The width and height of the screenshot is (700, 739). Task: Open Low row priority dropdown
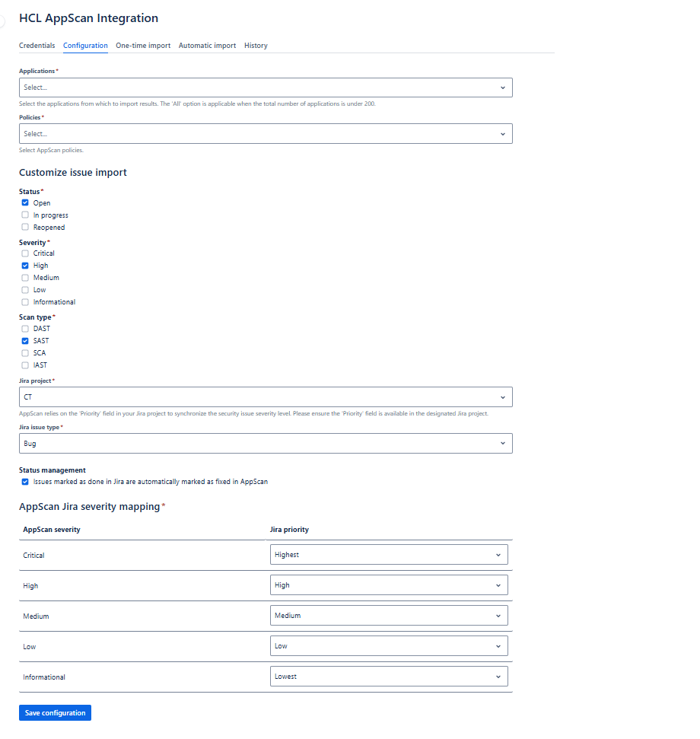pyautogui.click(x=389, y=646)
